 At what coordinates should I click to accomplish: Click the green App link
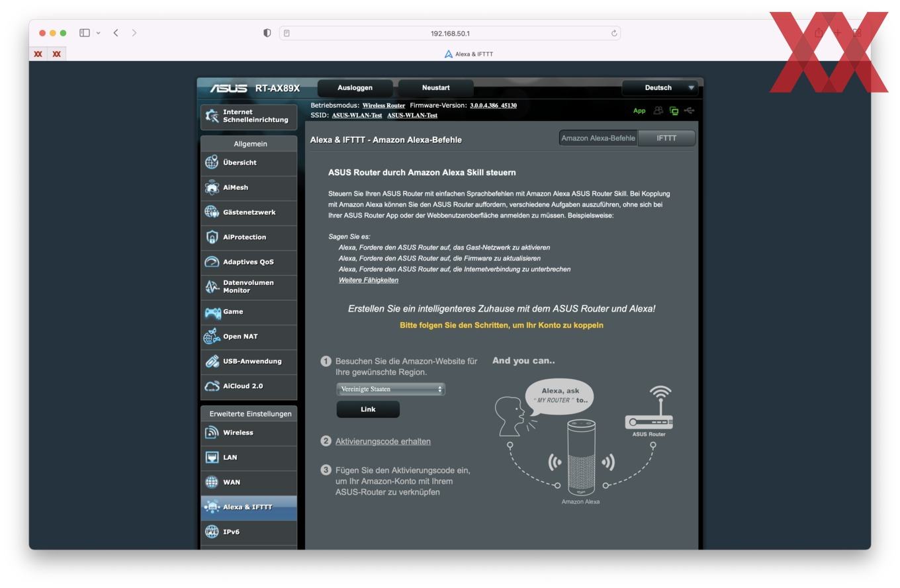[x=639, y=110]
